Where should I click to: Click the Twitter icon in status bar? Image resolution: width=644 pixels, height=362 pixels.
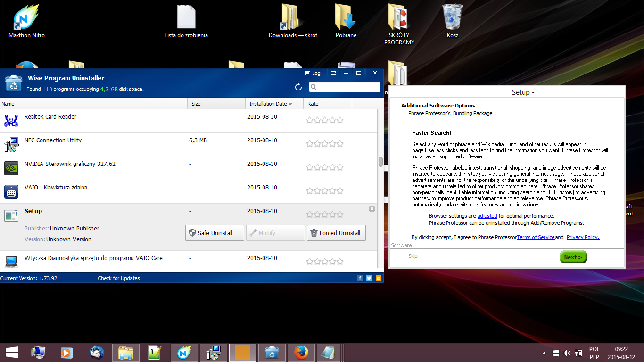pyautogui.click(x=369, y=278)
